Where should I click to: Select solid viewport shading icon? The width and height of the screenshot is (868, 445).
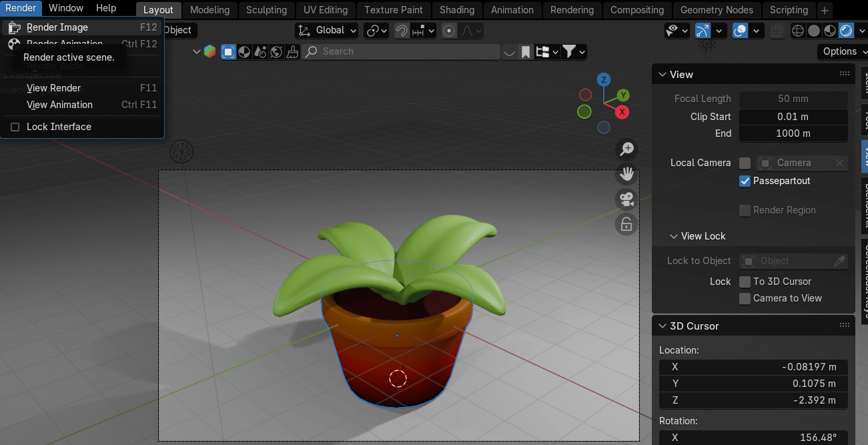(814, 31)
